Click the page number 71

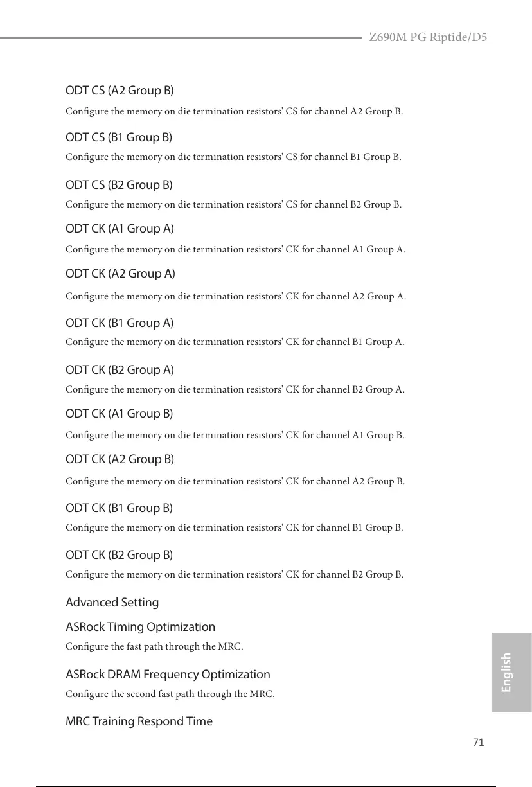pyautogui.click(x=478, y=743)
